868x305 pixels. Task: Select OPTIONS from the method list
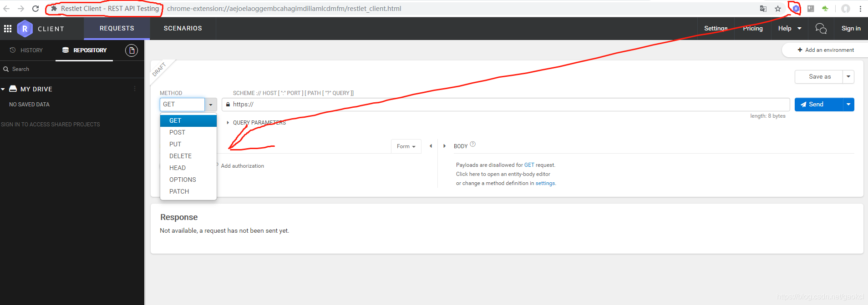pos(188,180)
